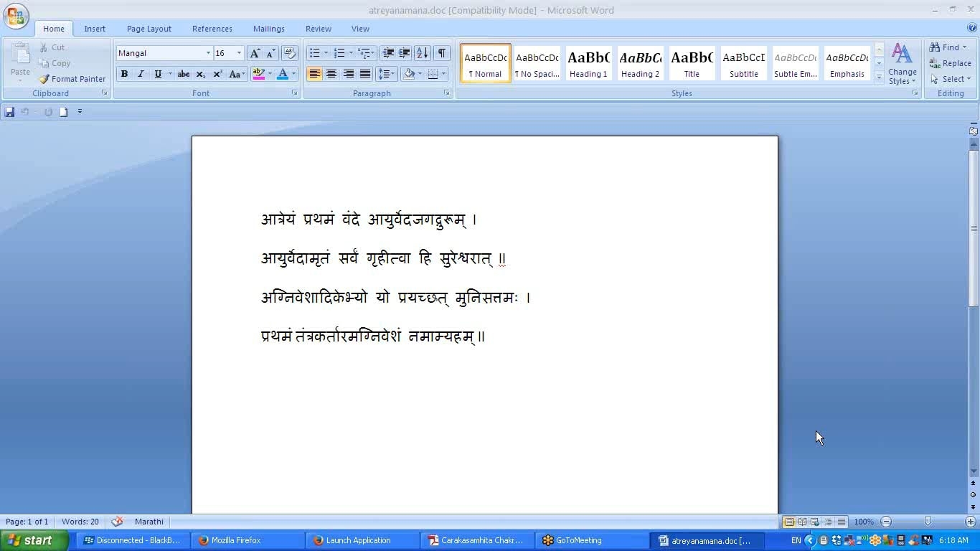Click the Sort icon in Paragraph group
Viewport: 980px width, 551px height.
click(423, 53)
